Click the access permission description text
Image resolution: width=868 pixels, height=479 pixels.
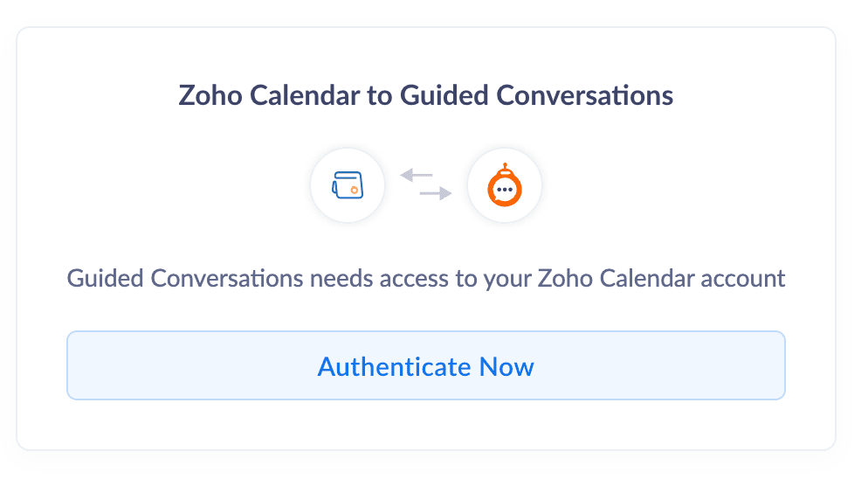pos(426,279)
